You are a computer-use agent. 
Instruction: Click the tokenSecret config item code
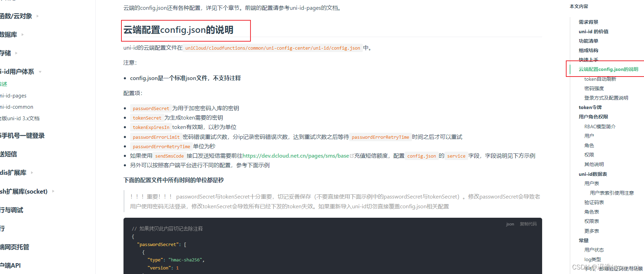coord(147,118)
